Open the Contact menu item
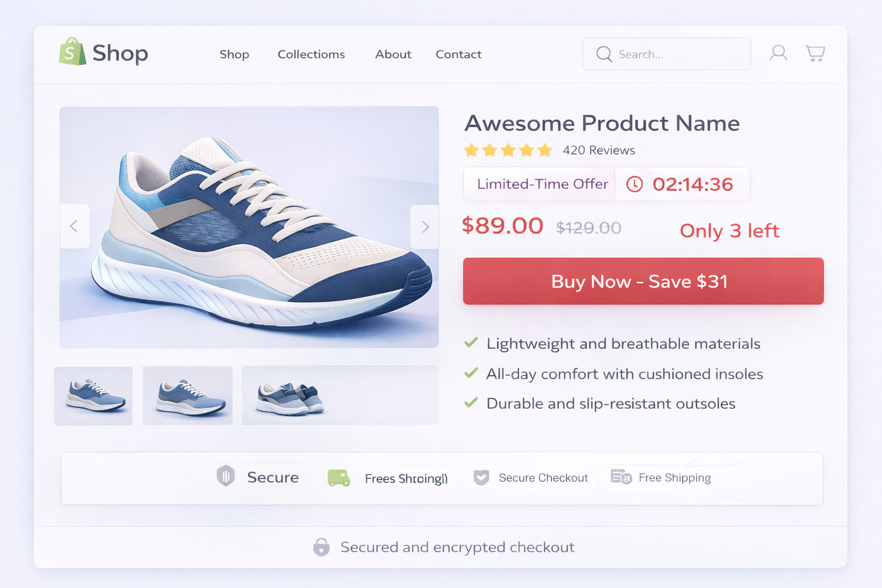Image resolution: width=882 pixels, height=588 pixels. click(458, 55)
